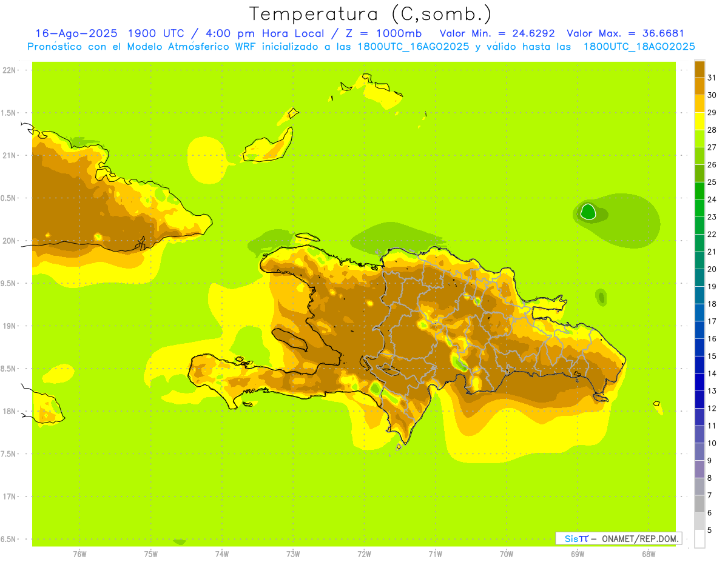
Task: Click the '18N' latitude axis label
Action: (9, 412)
